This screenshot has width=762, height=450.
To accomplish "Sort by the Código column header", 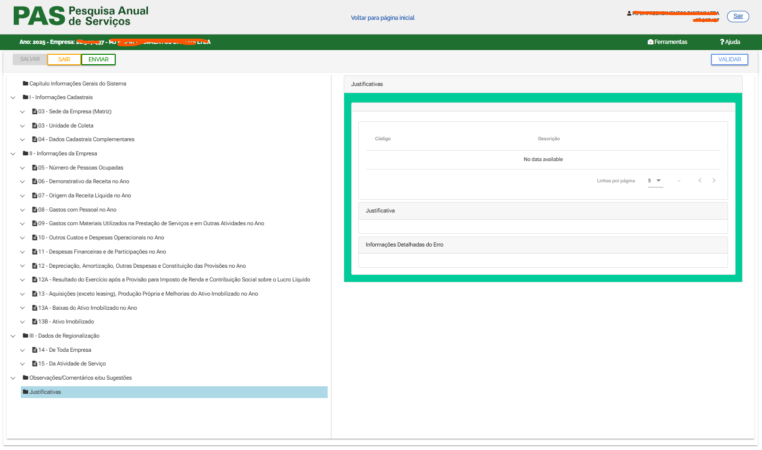I will tap(382, 139).
